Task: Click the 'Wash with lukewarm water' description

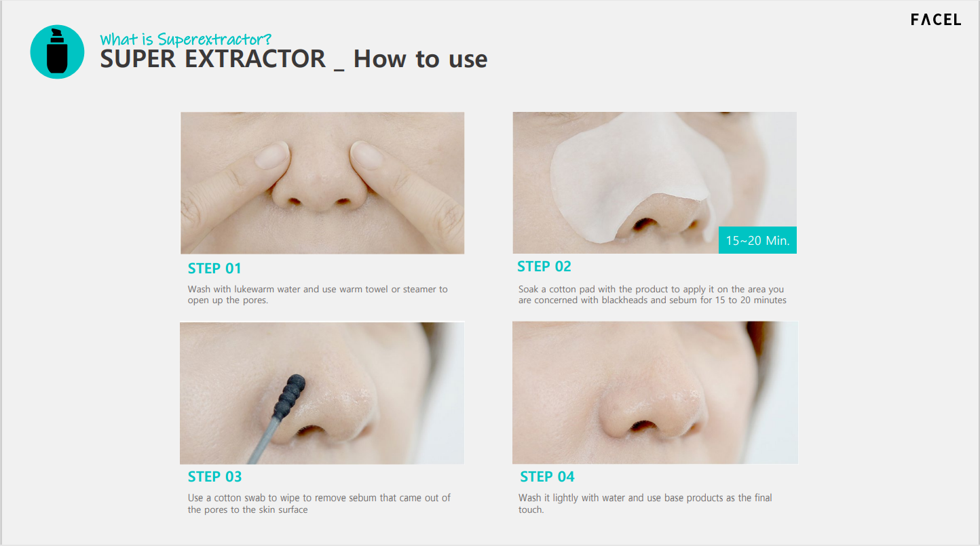Action: point(318,294)
